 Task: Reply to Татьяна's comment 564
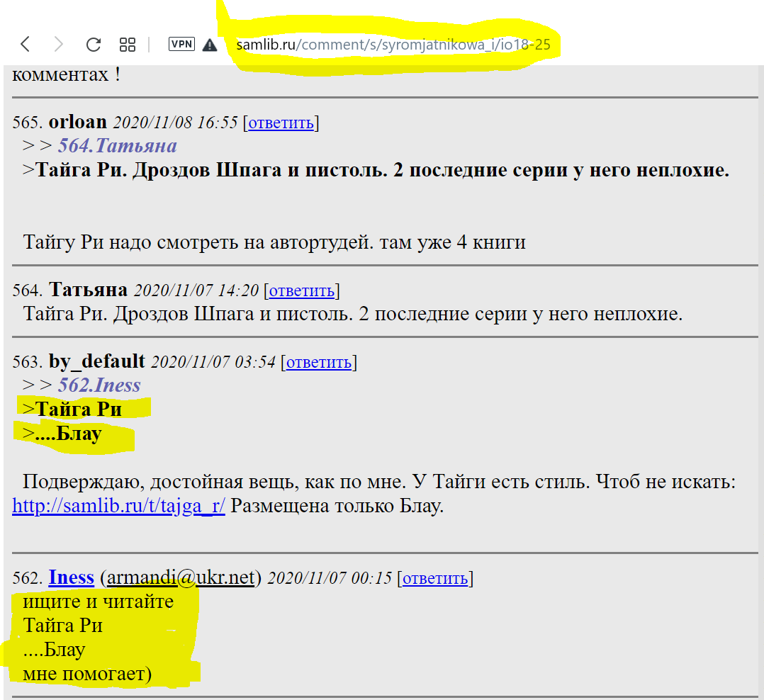[x=301, y=290]
